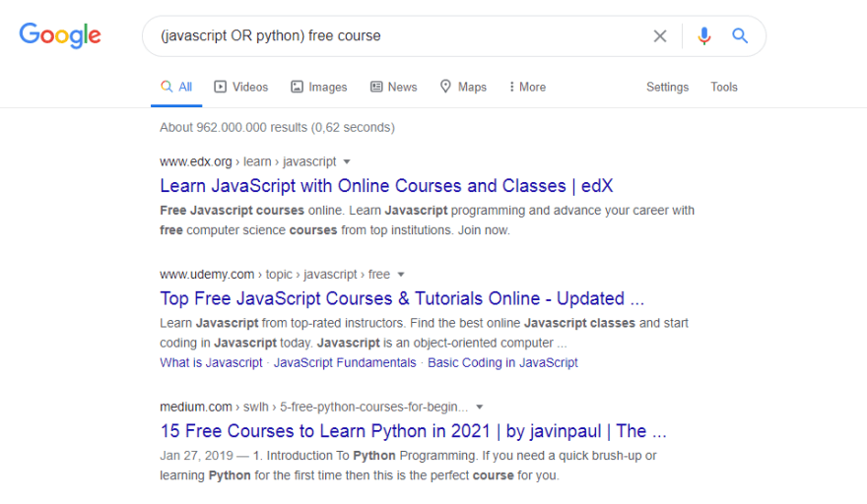Expand dropdown arrow next to udemy.com URL
The image size is (867, 504).
(401, 275)
